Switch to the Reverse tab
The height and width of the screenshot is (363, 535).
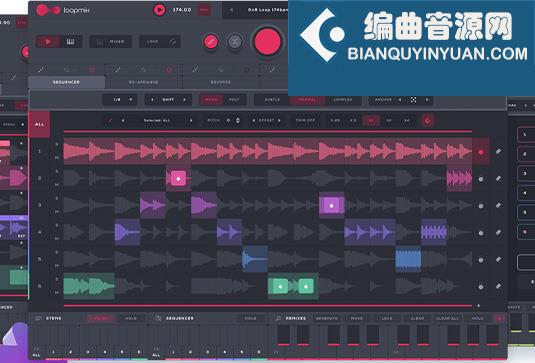[x=221, y=82]
